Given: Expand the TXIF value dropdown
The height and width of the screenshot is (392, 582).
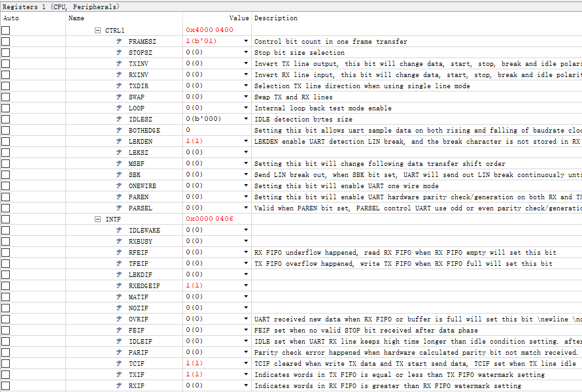Looking at the screenshot, I should (x=246, y=374).
